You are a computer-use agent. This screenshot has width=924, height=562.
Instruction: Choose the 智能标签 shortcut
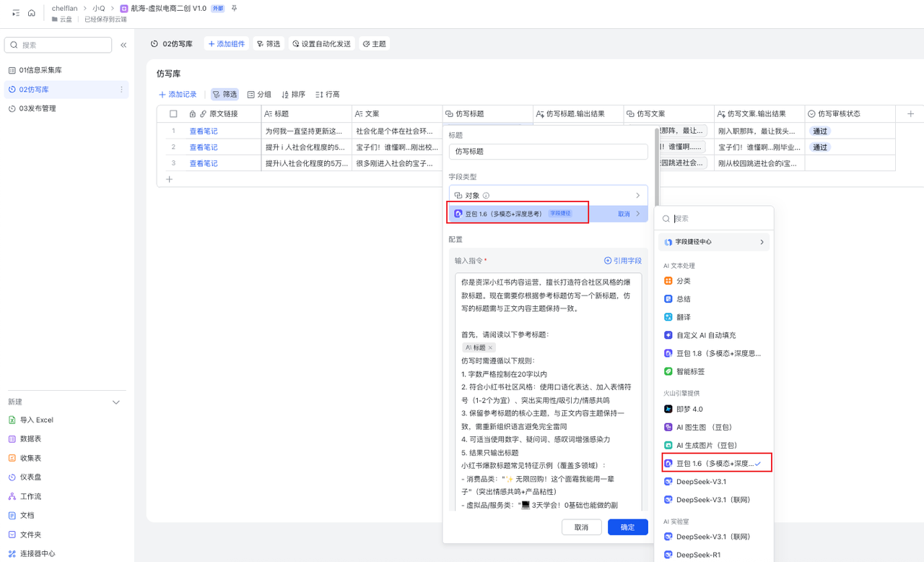point(715,371)
